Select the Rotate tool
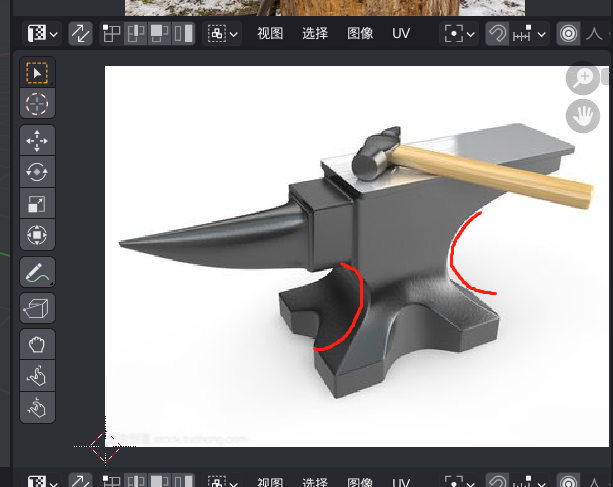 click(37, 172)
